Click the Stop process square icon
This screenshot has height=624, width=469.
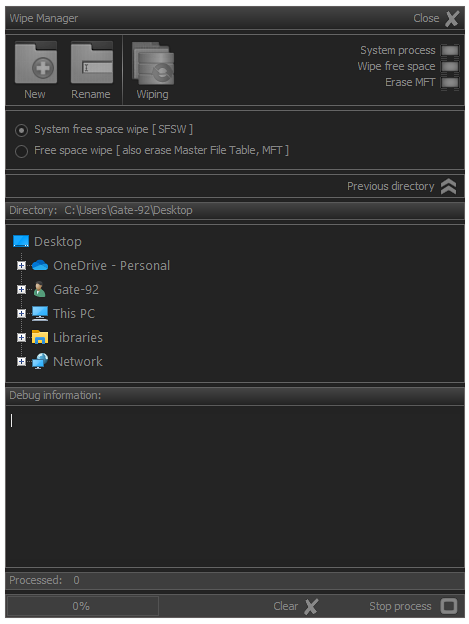click(x=449, y=606)
